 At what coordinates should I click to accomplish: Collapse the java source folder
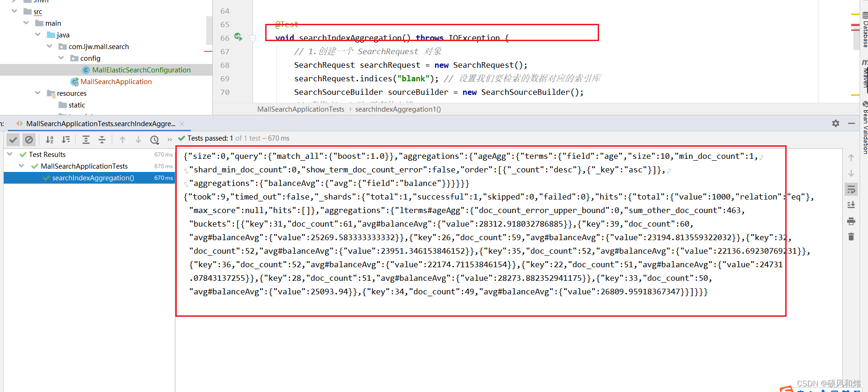(x=38, y=35)
